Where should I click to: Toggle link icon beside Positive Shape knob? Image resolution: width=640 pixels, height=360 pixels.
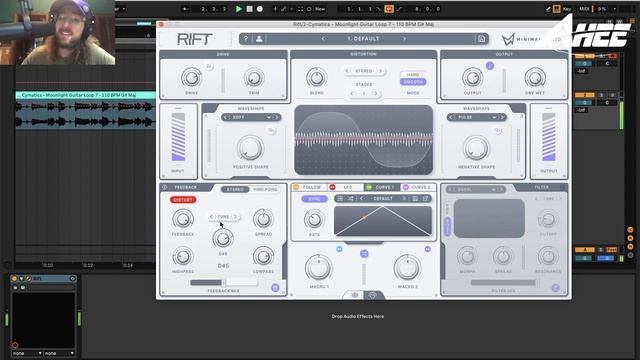coord(271,131)
